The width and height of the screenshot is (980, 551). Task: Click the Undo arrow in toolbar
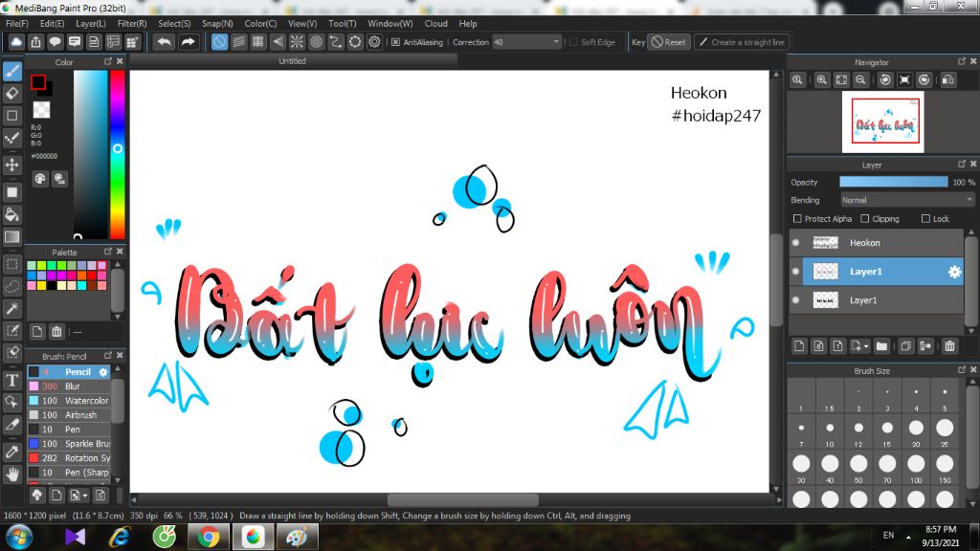pos(165,42)
